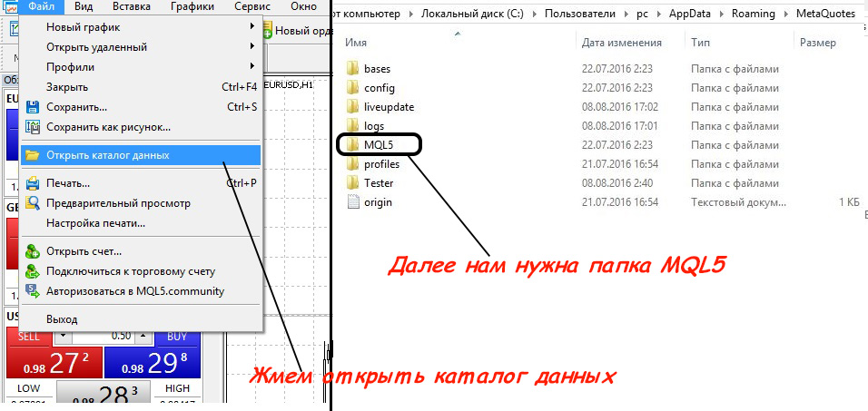Click Подключиться к торговому счету icon
This screenshot has width=868, height=411.
[x=33, y=271]
